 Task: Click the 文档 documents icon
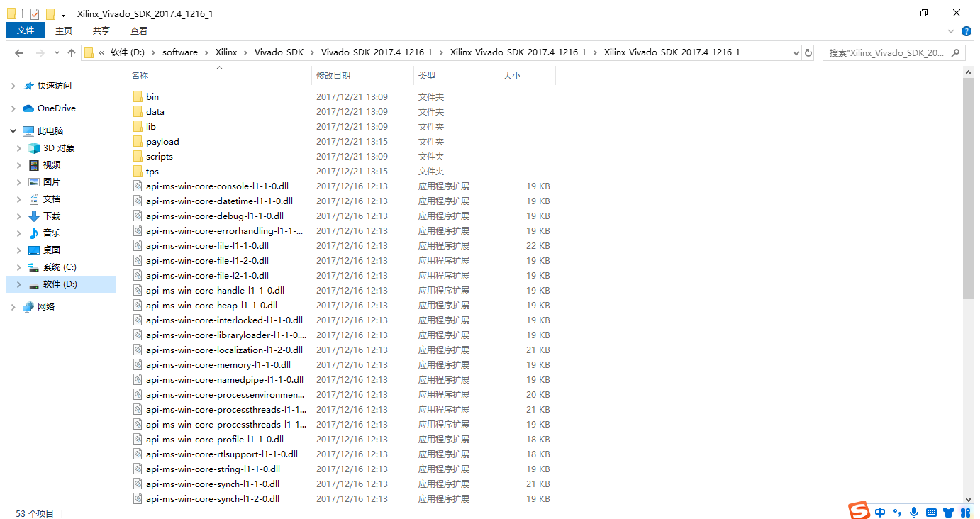34,199
